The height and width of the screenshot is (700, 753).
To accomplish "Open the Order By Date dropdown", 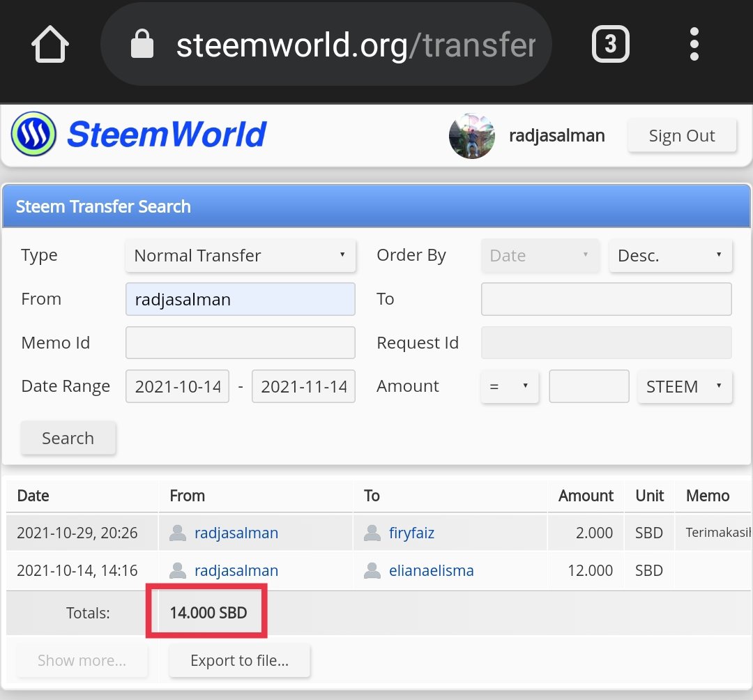I will click(540, 255).
